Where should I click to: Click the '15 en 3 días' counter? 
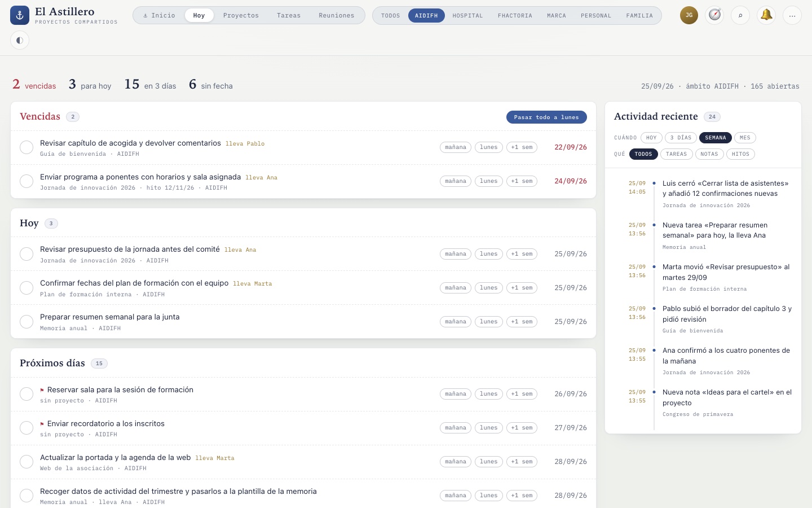(150, 85)
